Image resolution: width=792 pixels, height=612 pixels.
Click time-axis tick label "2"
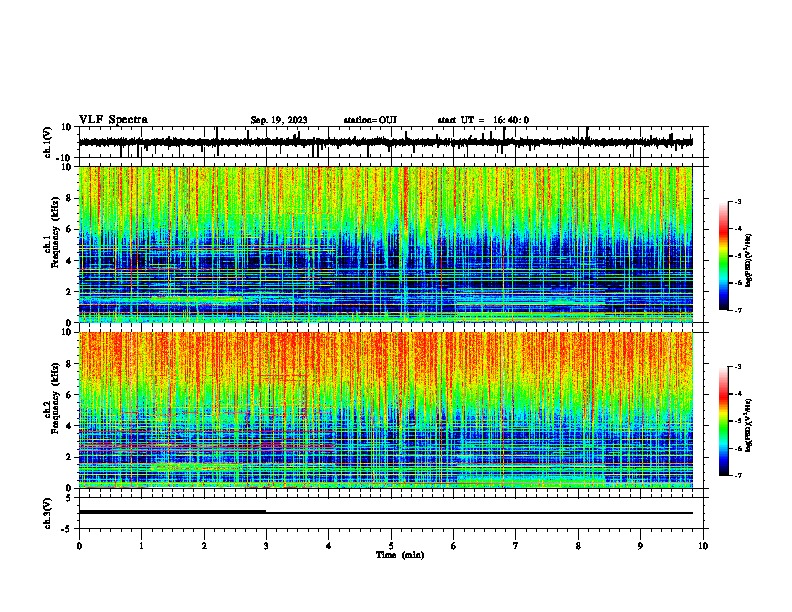point(204,546)
